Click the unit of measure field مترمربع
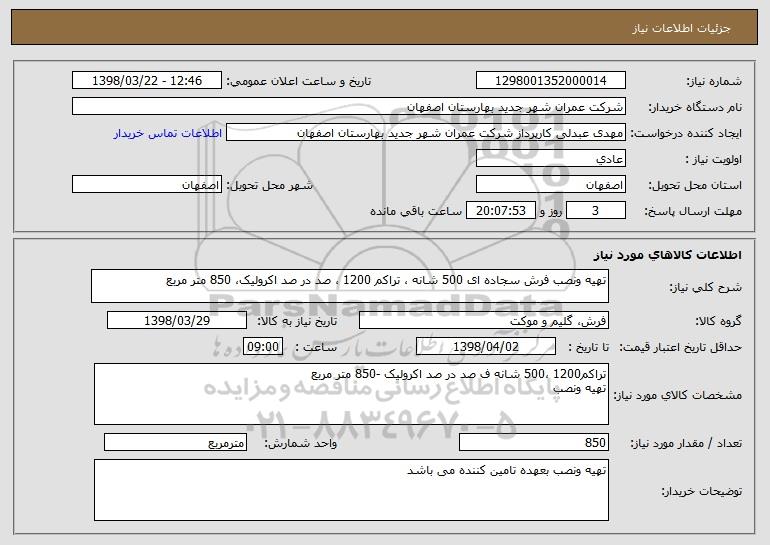 175,442
